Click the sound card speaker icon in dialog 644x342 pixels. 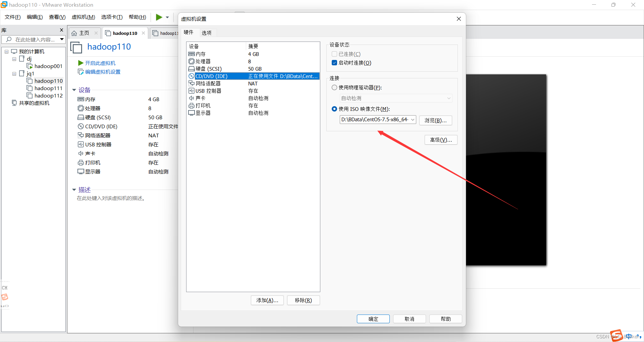(192, 98)
